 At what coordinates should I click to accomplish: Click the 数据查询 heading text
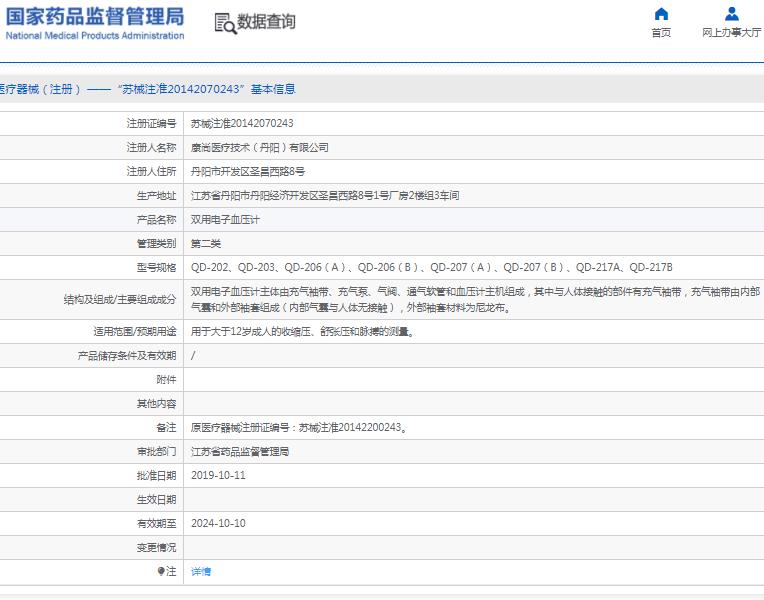coord(266,22)
